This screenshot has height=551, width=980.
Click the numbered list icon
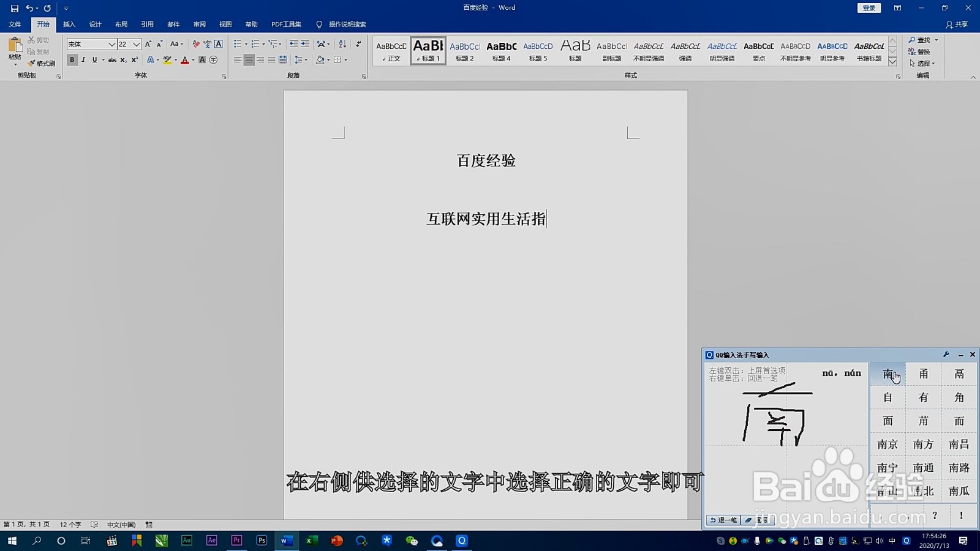[255, 44]
